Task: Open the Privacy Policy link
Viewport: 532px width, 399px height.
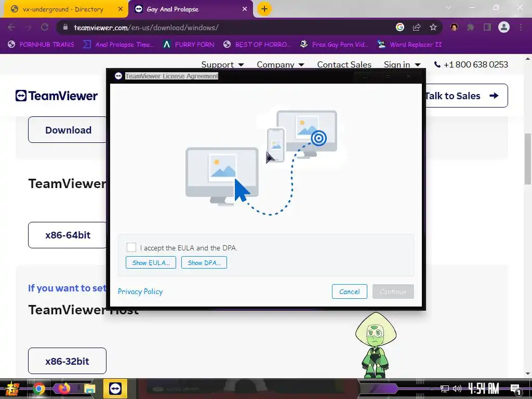Action: coord(140,291)
